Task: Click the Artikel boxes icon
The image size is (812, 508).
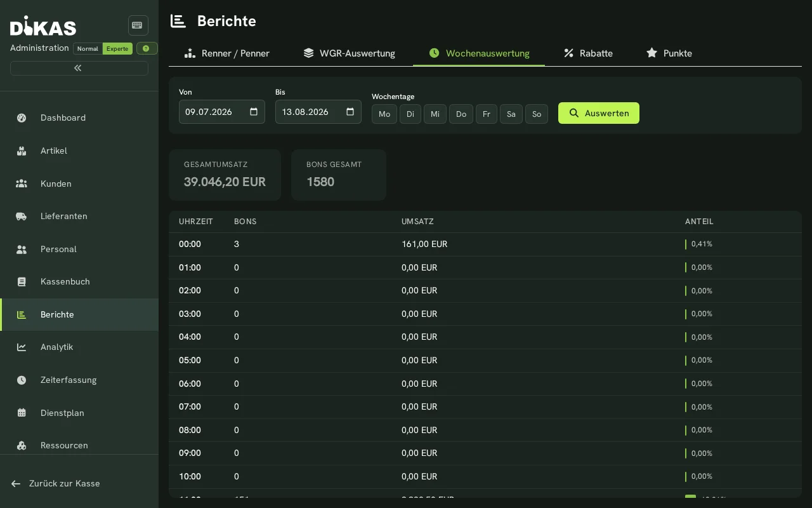Action: pyautogui.click(x=22, y=150)
